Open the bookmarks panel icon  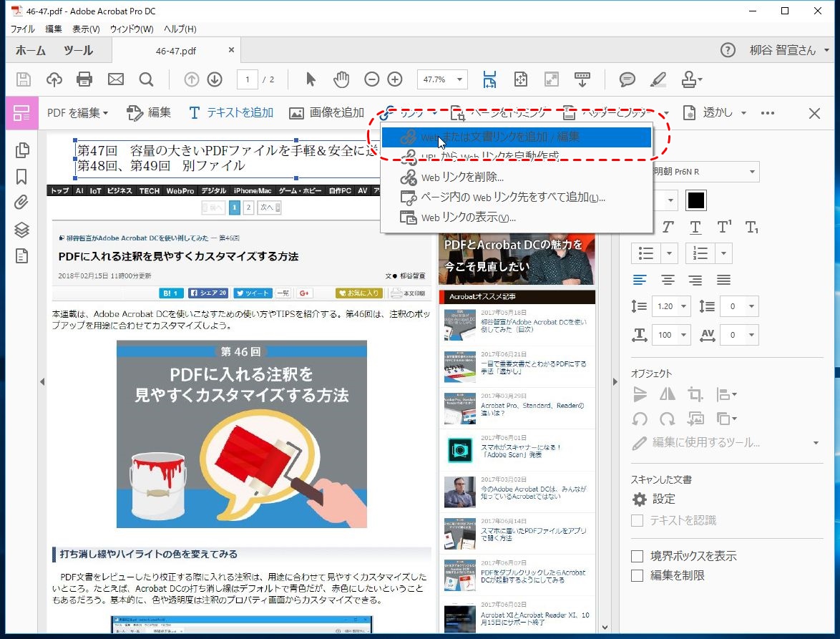pos(22,177)
